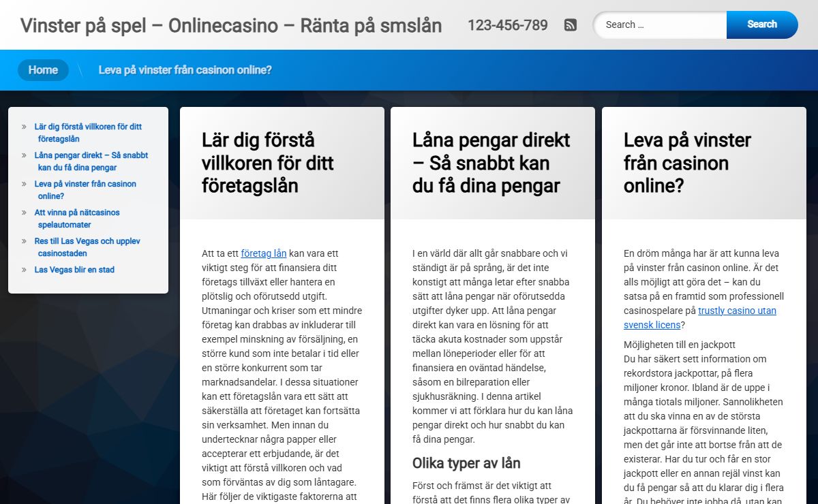Open sidebar link 'Att vinna på nätcasinos spelautomater'
This screenshot has width=818, height=504.
(x=77, y=219)
